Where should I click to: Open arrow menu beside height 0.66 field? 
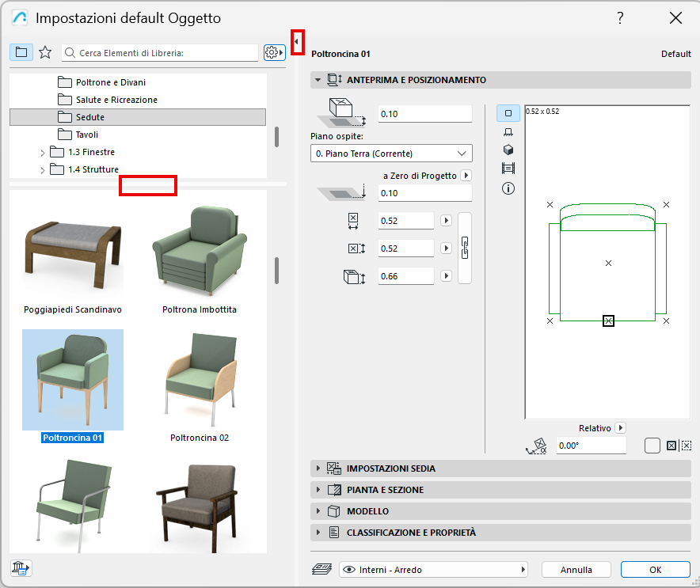click(446, 275)
